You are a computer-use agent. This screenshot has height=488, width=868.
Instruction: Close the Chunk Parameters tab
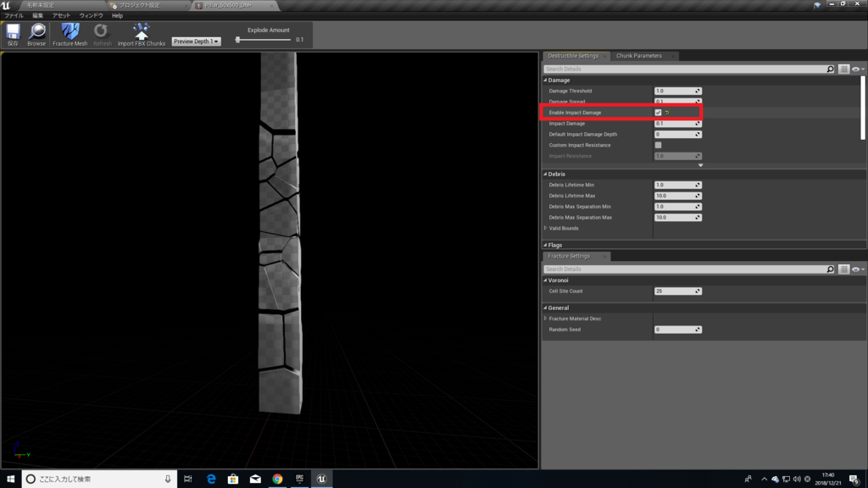(x=672, y=56)
